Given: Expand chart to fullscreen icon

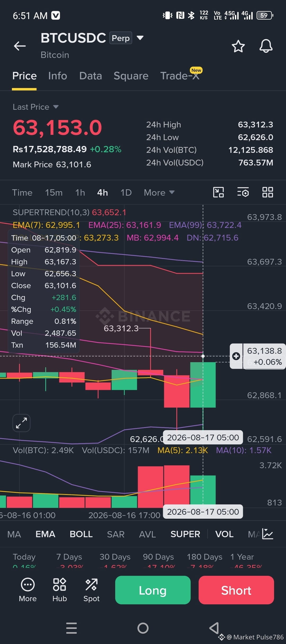Looking at the screenshot, I should [21, 423].
